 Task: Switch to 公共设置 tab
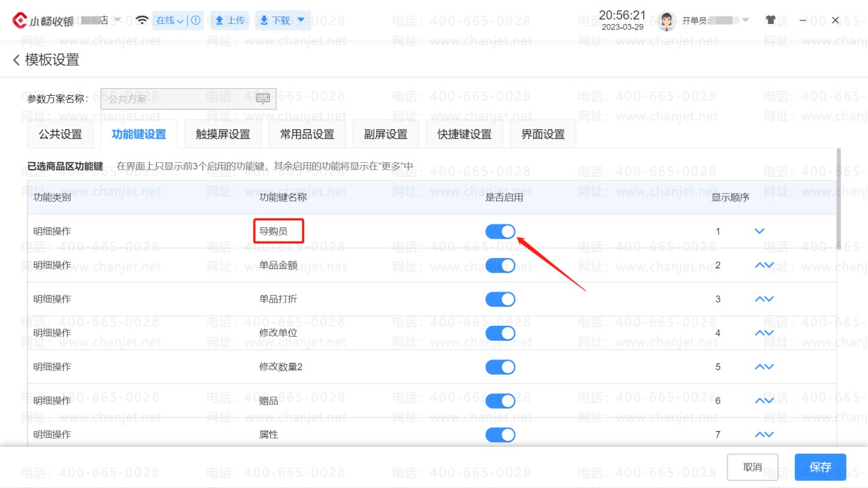pos(60,134)
